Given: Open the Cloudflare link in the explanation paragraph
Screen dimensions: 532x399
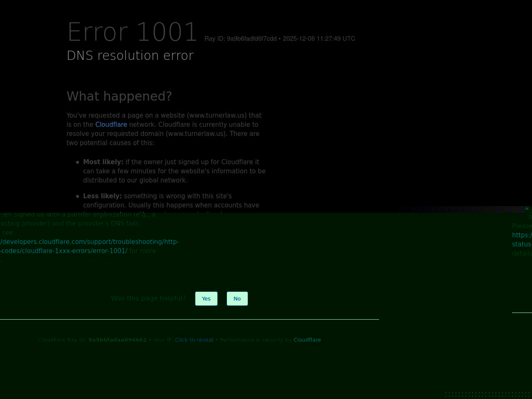Looking at the screenshot, I should coord(111,125).
